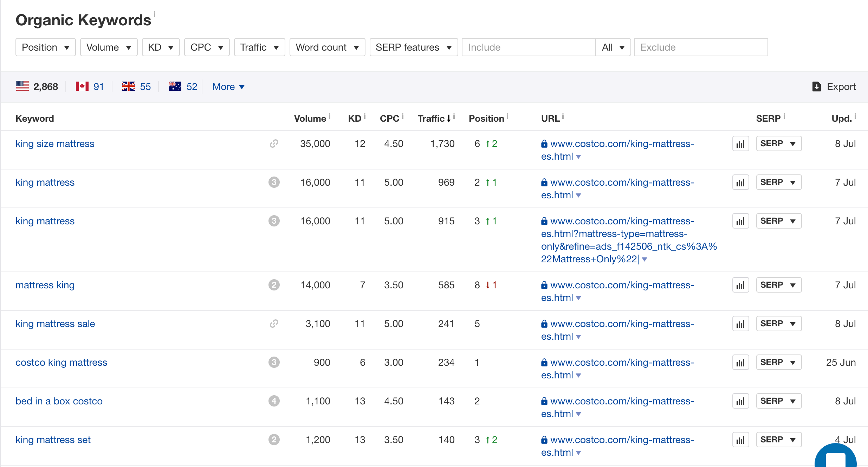868x467 pixels.
Task: Open the Position filter dropdown
Action: [46, 47]
